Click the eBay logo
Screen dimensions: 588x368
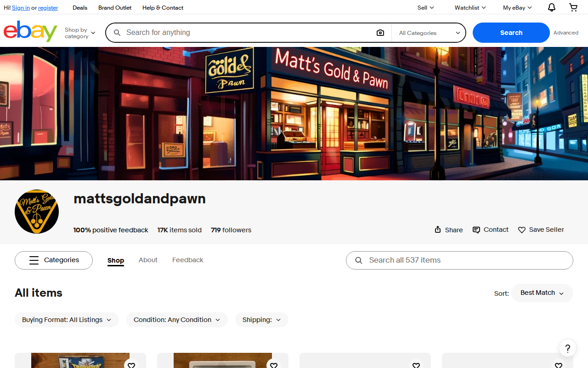(30, 31)
